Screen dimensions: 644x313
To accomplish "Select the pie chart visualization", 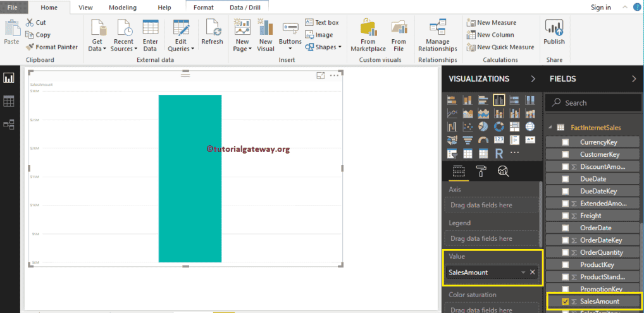I will (x=483, y=127).
